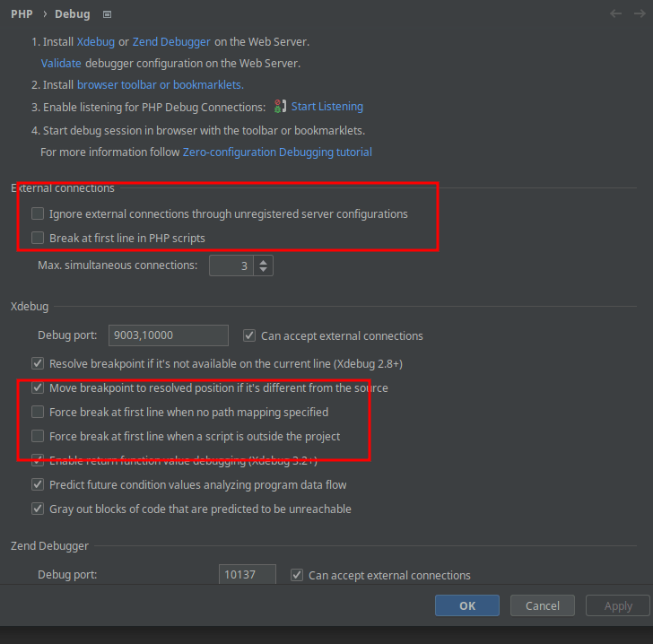Enable Ignore external connections through unregistered servers
This screenshot has height=644, width=653.
(x=38, y=213)
